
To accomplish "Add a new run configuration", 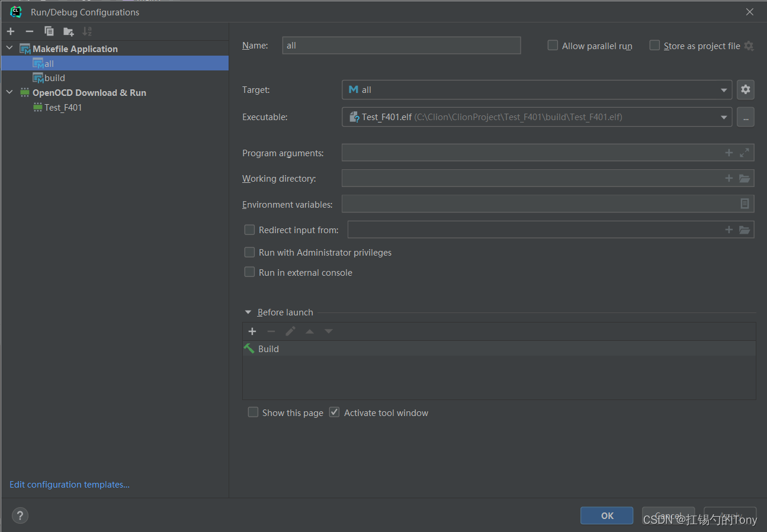I will (11, 31).
